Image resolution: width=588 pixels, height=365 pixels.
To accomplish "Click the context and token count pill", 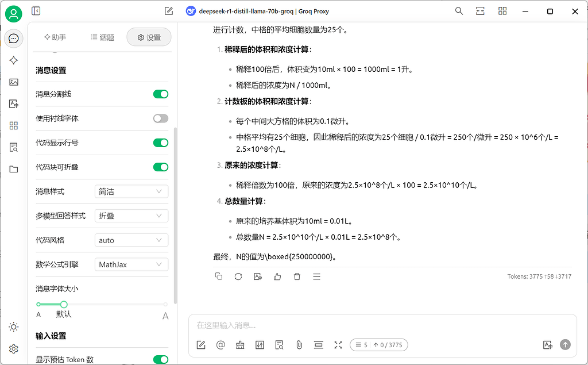I will 379,345.
